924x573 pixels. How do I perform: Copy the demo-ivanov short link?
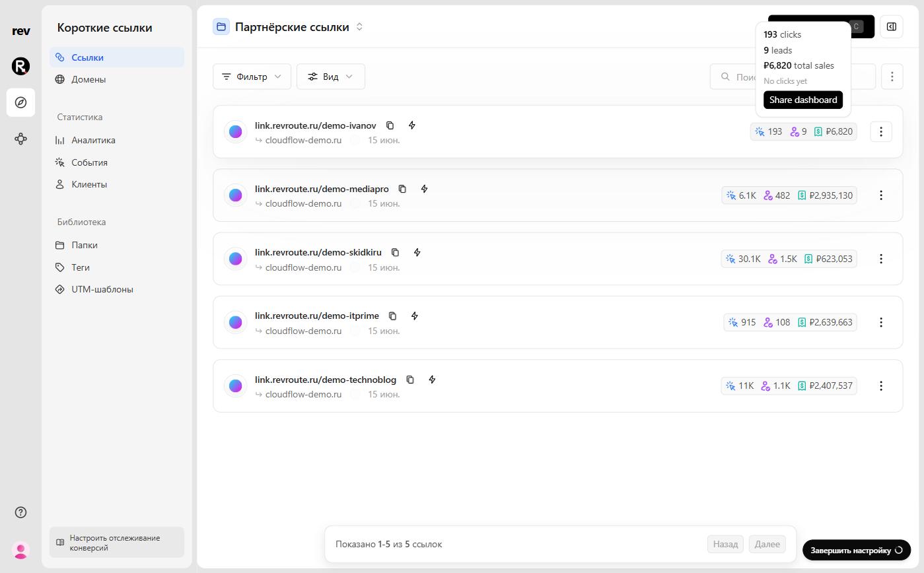pos(390,125)
